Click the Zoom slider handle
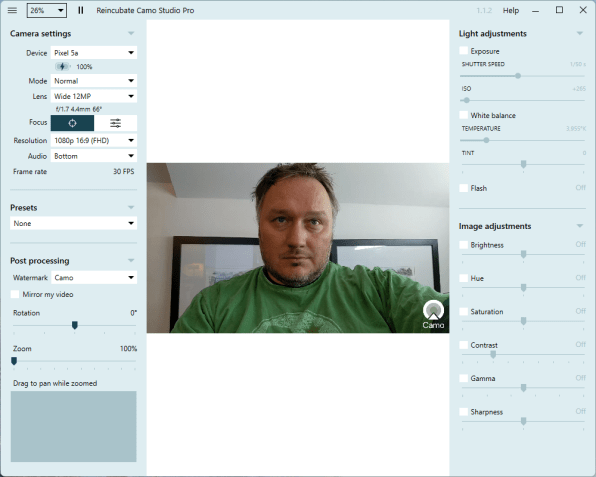Image resolution: width=596 pixels, height=477 pixels. [x=14, y=361]
